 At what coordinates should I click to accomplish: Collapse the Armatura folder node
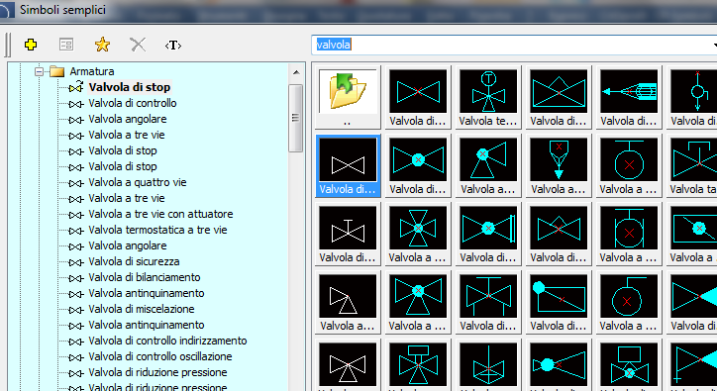coord(39,71)
